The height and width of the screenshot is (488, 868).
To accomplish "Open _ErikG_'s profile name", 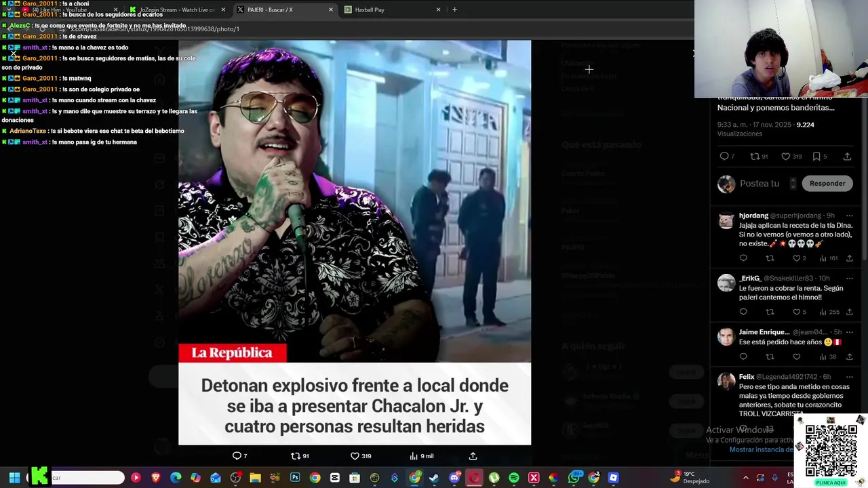I will coord(749,279).
